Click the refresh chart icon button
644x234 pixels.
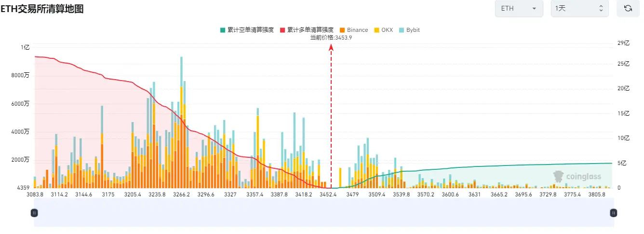pyautogui.click(x=628, y=8)
